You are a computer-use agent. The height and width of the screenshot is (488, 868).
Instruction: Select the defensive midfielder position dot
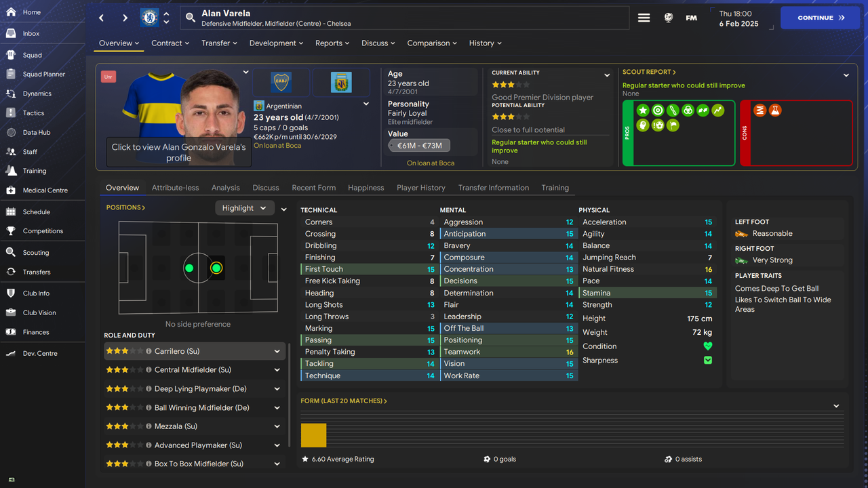tap(189, 268)
